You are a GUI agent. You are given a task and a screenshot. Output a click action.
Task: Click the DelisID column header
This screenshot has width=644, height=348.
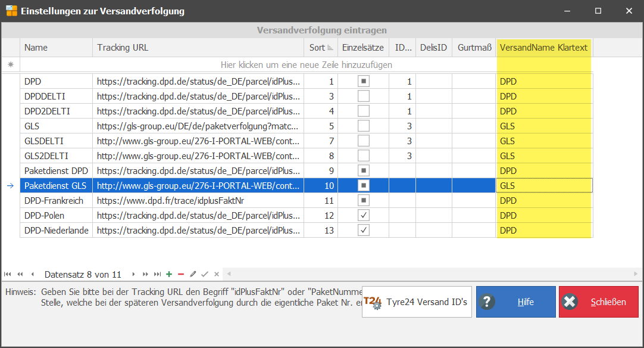434,48
